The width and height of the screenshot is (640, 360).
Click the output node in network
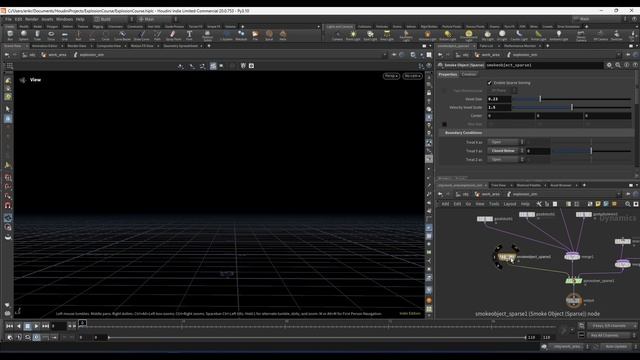[x=573, y=300]
